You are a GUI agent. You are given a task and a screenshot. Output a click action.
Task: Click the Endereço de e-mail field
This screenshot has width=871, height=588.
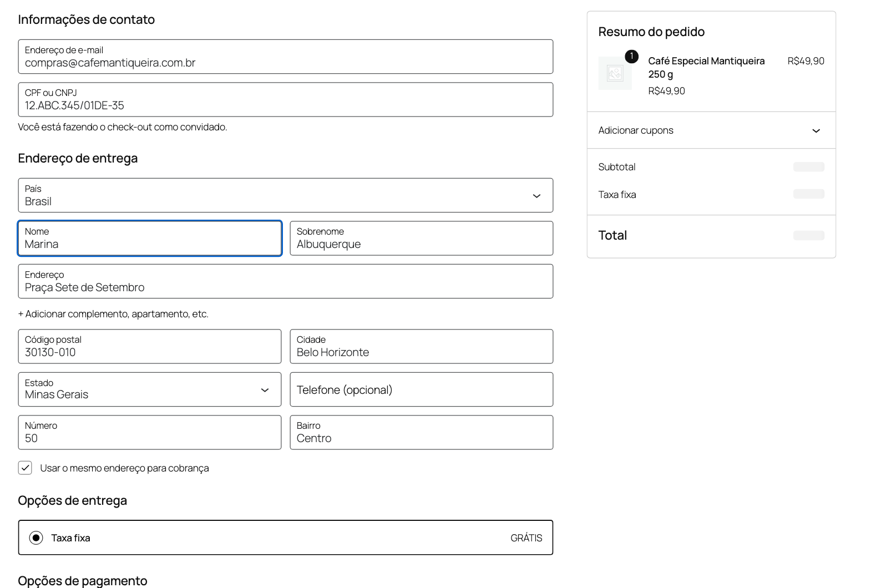tap(286, 57)
